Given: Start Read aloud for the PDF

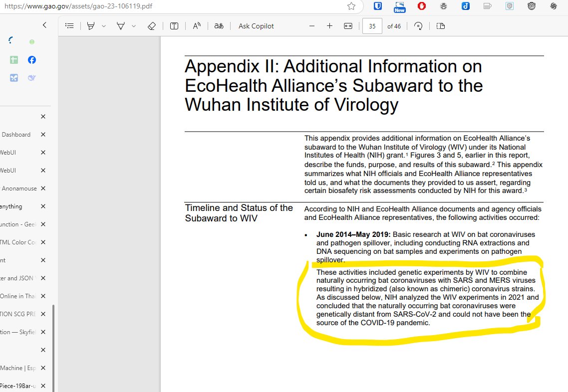Looking at the screenshot, I should pos(197,26).
